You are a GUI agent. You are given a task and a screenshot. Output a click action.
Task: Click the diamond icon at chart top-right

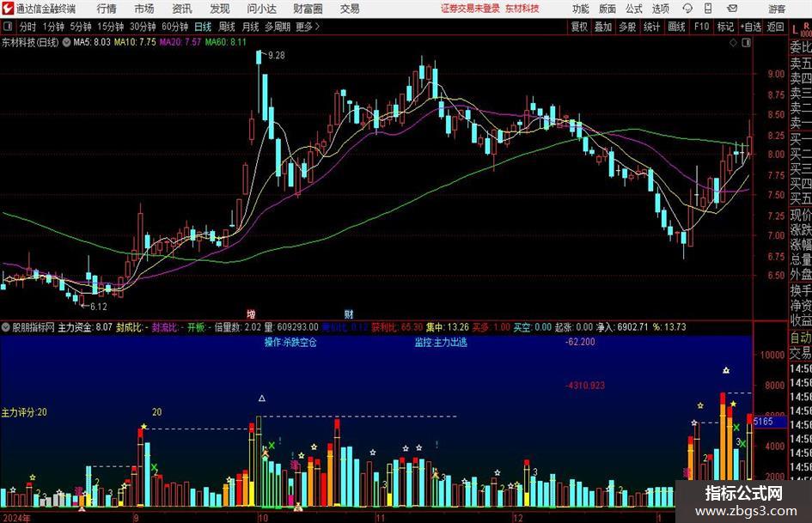pos(733,43)
